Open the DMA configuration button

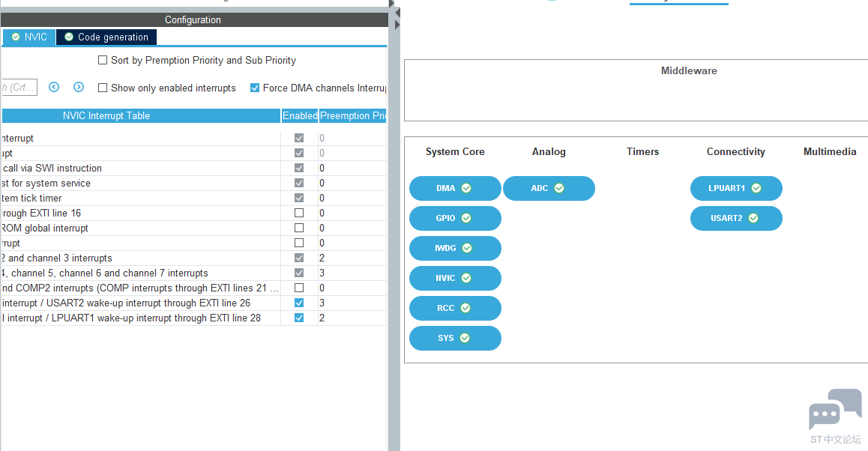pos(454,188)
